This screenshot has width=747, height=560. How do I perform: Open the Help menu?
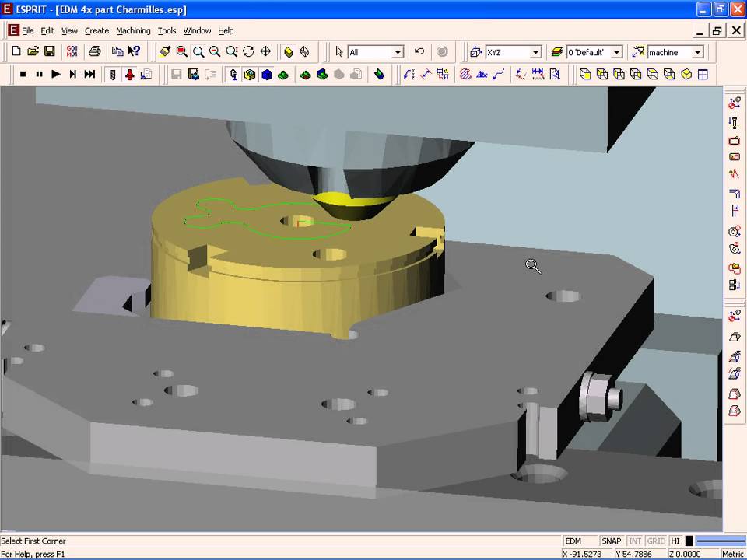(x=226, y=30)
